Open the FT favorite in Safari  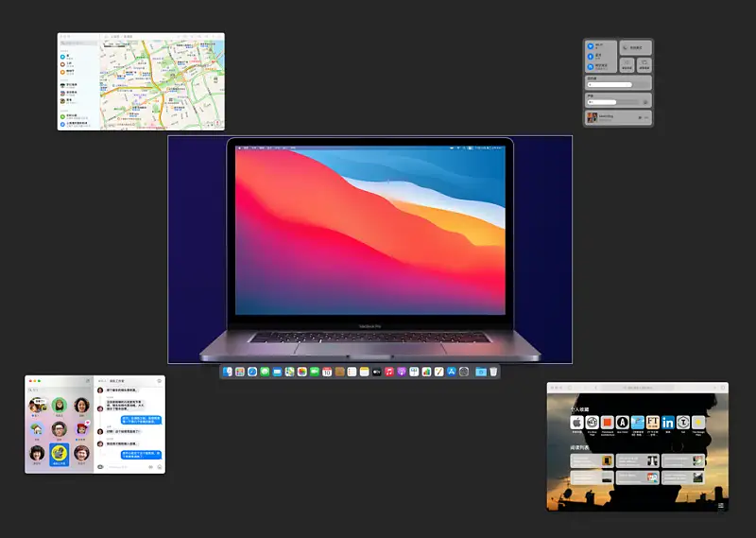[652, 423]
